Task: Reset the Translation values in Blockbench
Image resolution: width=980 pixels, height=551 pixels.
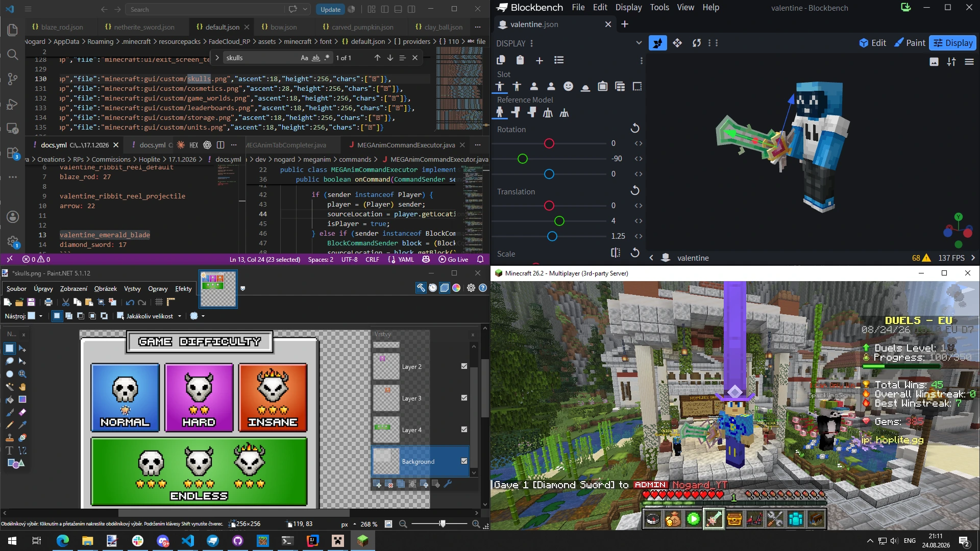Action: click(635, 190)
